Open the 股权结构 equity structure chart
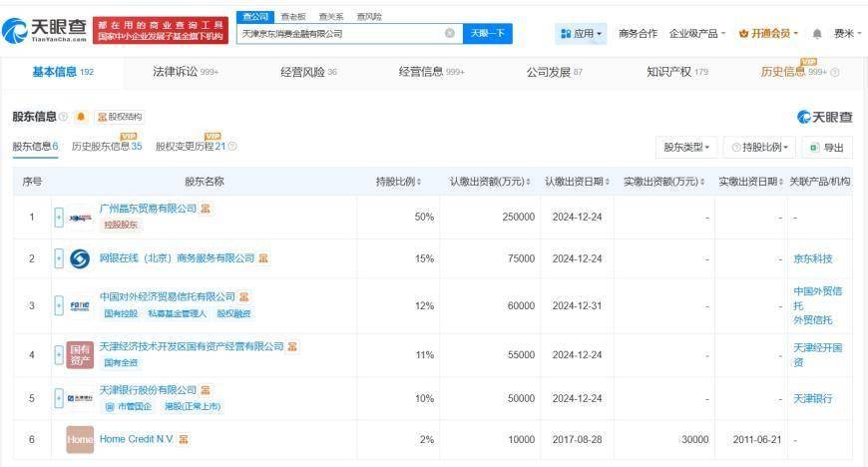The height and width of the screenshot is (467, 868). pos(120,117)
